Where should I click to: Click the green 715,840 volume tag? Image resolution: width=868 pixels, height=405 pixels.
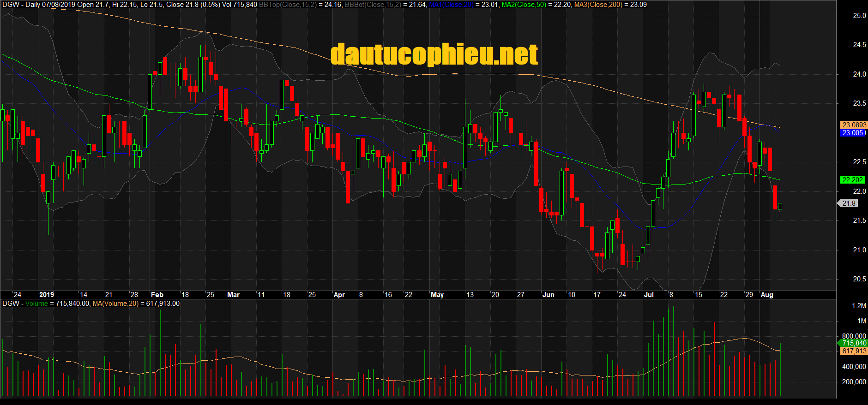(854, 343)
